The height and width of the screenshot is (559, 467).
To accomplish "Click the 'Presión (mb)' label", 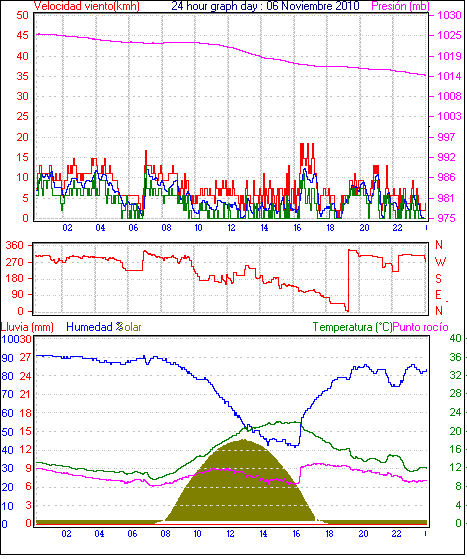I will click(400, 6).
